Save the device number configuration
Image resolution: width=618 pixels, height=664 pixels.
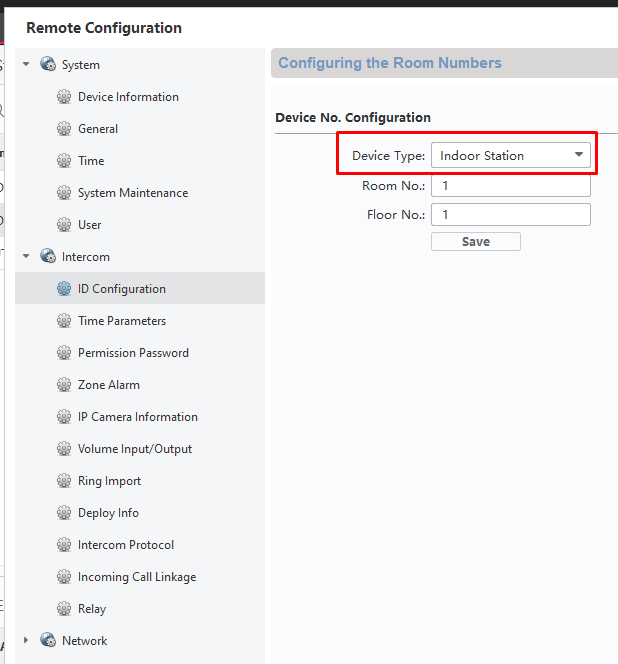(476, 241)
